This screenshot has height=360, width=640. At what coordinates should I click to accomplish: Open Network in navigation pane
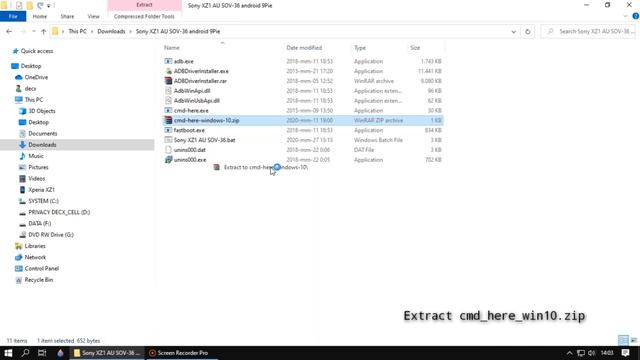(x=35, y=257)
